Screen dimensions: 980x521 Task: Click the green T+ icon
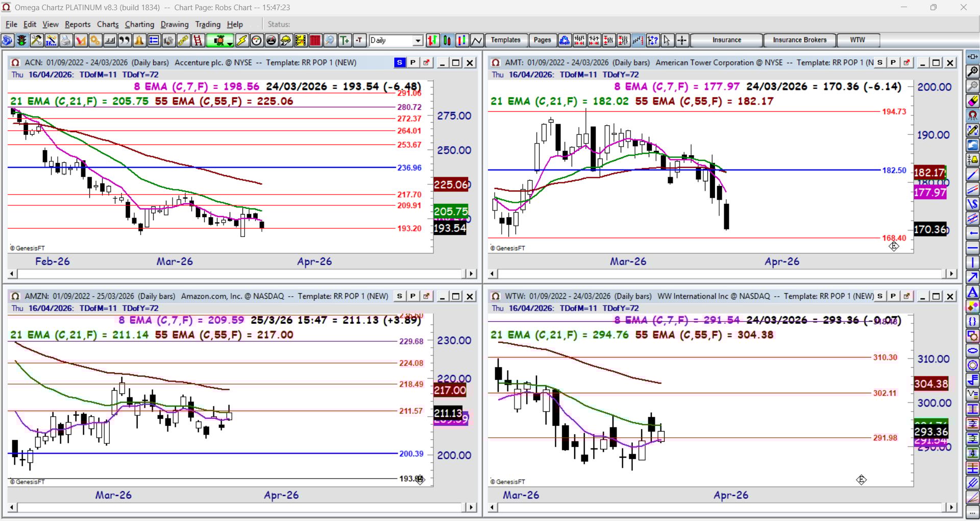345,40
